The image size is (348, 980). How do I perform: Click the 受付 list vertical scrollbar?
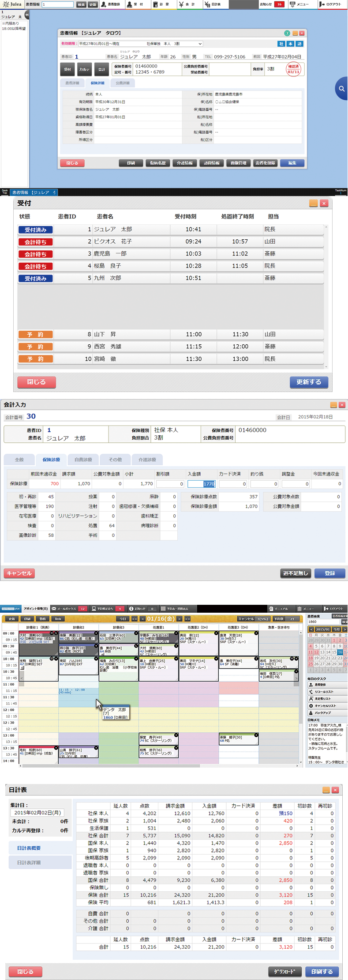[x=326, y=296]
